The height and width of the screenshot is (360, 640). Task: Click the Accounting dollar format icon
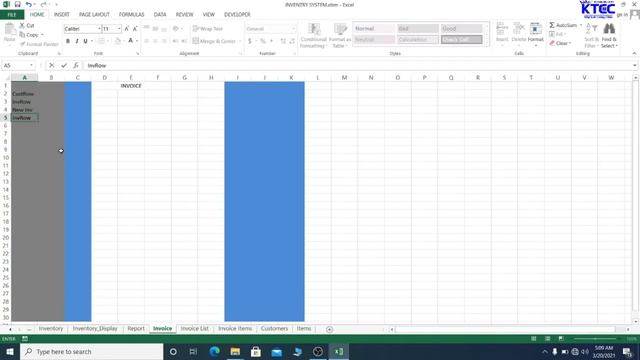[x=249, y=41]
